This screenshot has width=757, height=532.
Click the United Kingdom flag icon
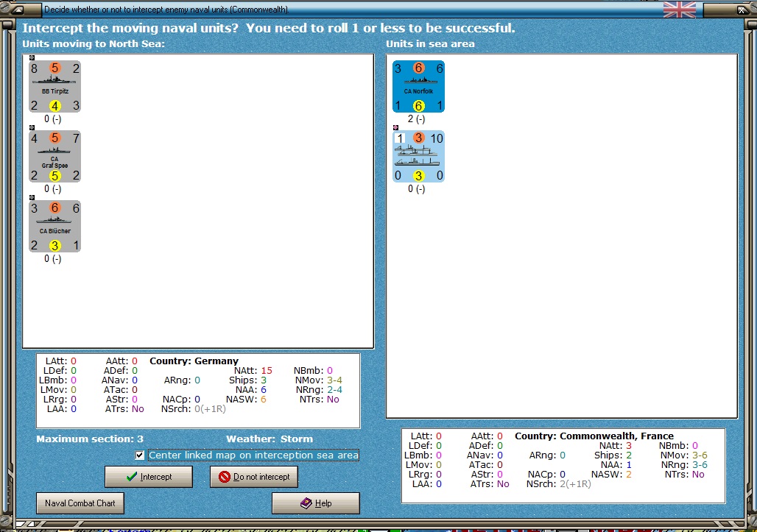point(680,9)
